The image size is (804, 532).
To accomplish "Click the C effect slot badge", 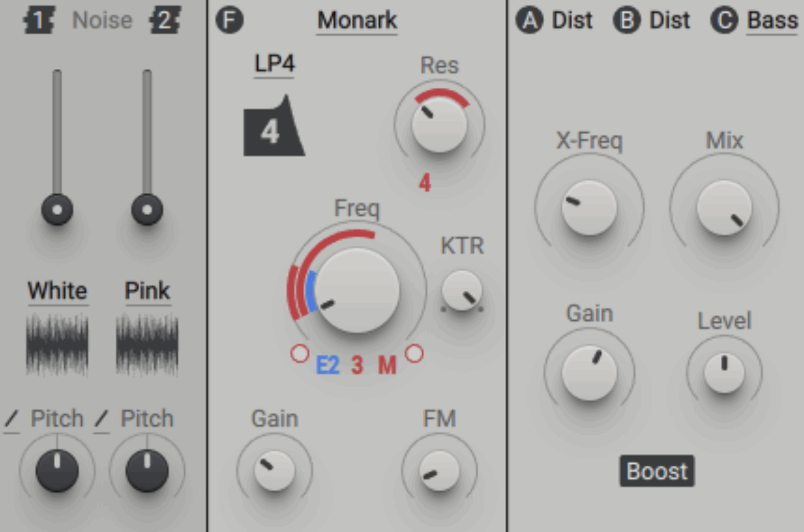I will coord(724,21).
